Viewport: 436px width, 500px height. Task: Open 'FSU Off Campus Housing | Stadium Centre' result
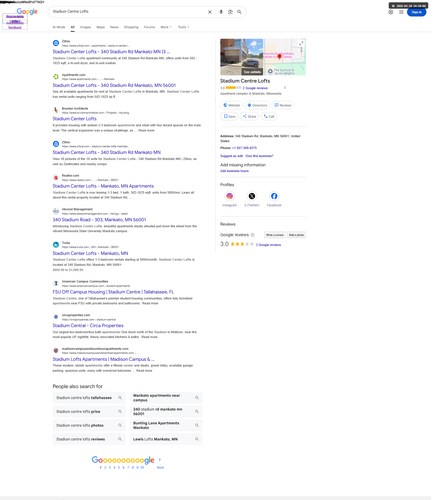(x=113, y=292)
